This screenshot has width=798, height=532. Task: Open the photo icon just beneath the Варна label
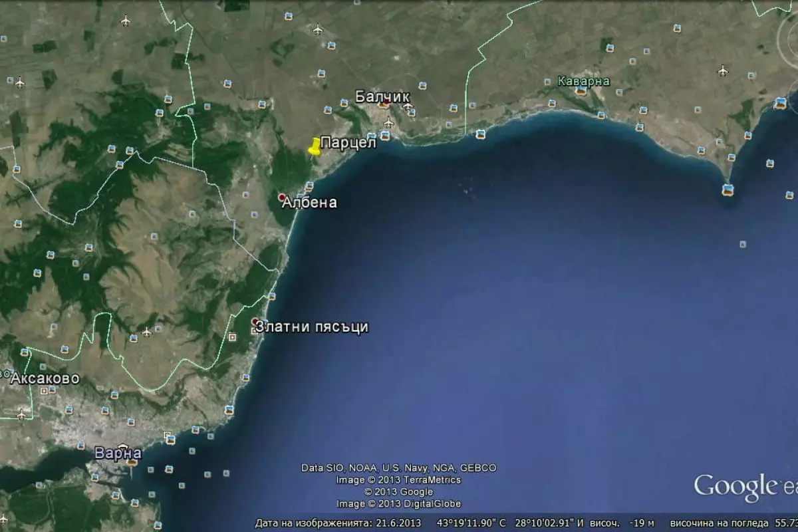pos(132,460)
